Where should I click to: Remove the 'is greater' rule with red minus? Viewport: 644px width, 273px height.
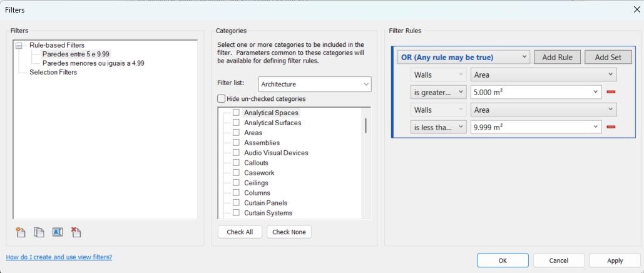[611, 92]
